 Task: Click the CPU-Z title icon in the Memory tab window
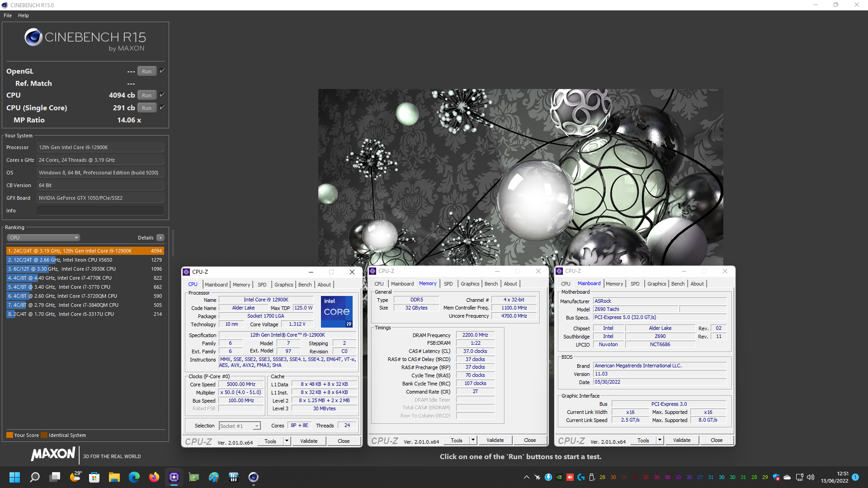[373, 271]
